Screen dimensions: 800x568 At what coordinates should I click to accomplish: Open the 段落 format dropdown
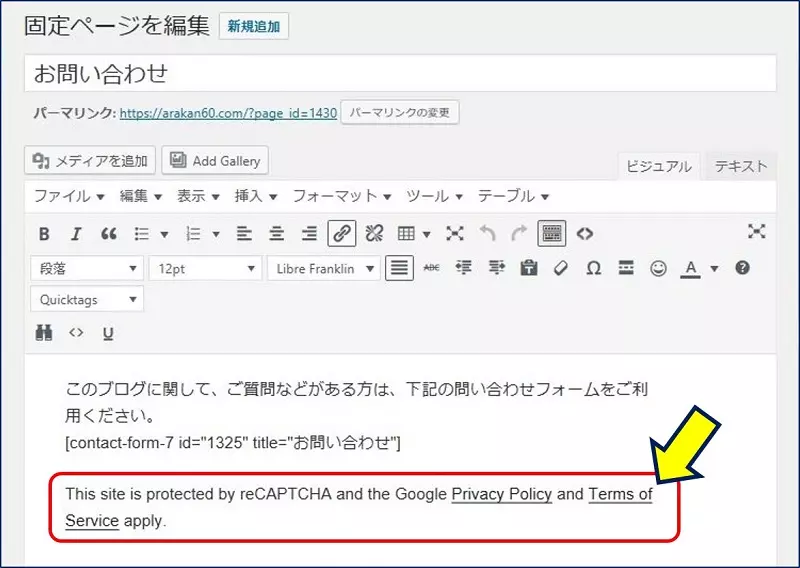point(87,268)
